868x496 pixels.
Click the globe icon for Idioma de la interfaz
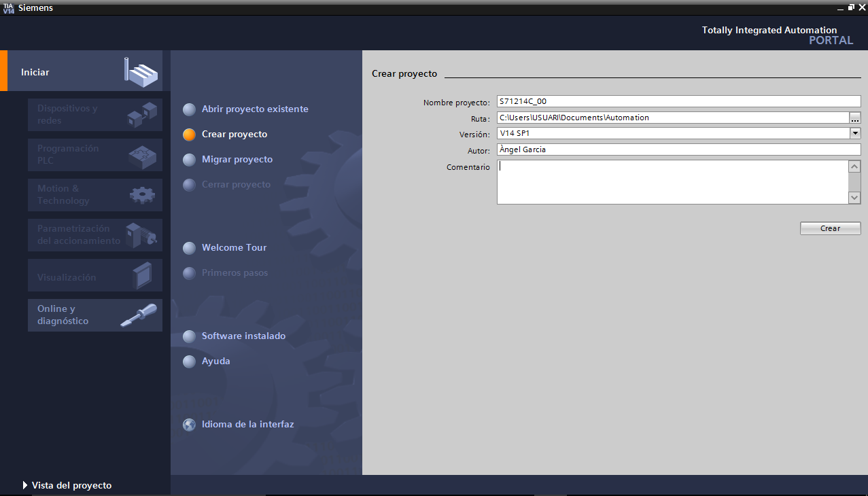(x=189, y=425)
